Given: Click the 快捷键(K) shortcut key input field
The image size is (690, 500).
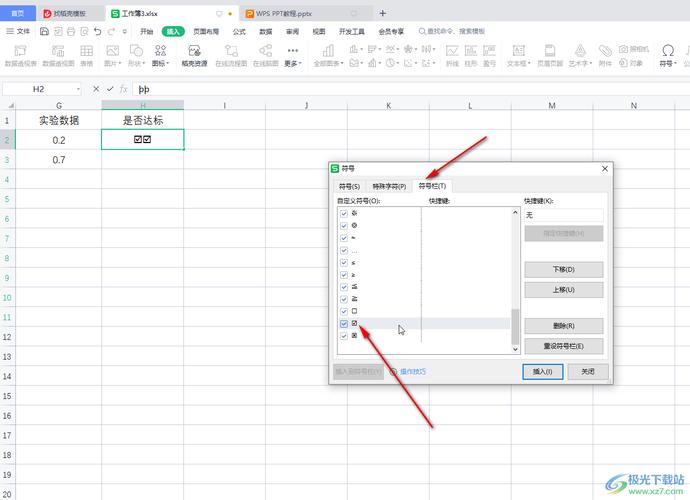Looking at the screenshot, I should [x=564, y=215].
